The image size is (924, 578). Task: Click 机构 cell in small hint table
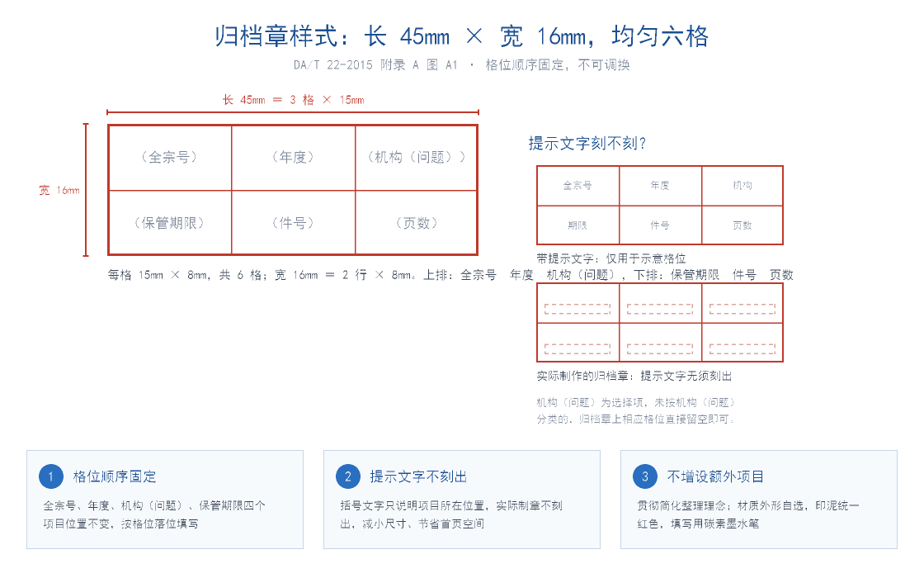coord(742,186)
